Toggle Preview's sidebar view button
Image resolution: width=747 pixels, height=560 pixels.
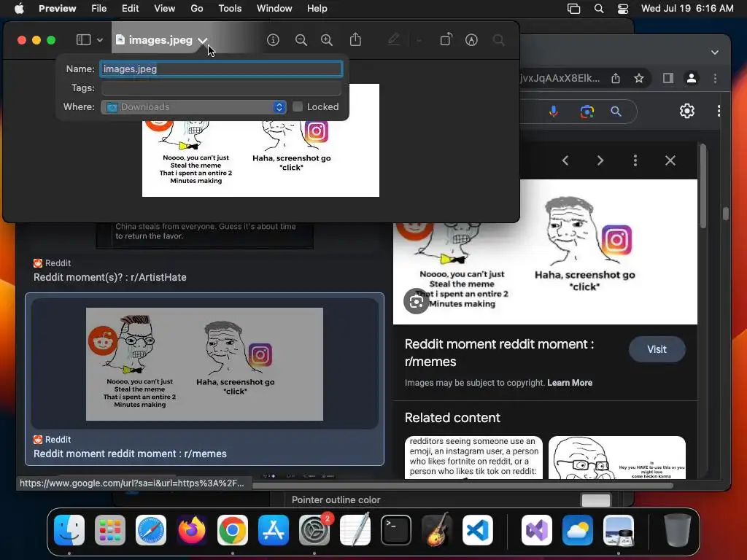[x=83, y=40]
